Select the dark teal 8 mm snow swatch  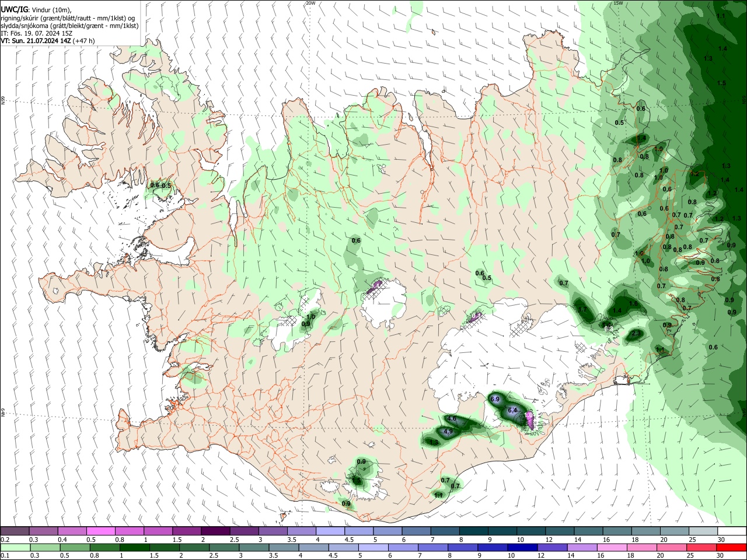pyautogui.click(x=473, y=531)
